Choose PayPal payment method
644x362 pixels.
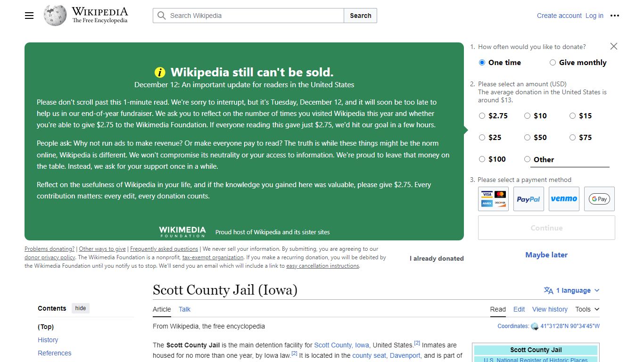coord(528,199)
